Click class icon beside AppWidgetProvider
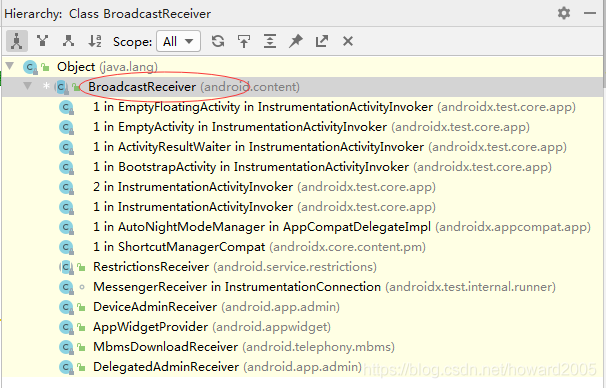 click(x=66, y=328)
